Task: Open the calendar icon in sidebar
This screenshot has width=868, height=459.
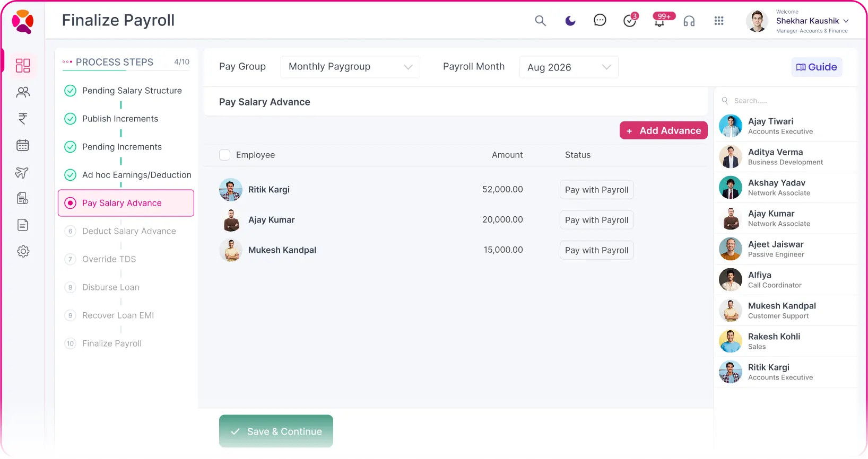Action: click(23, 145)
